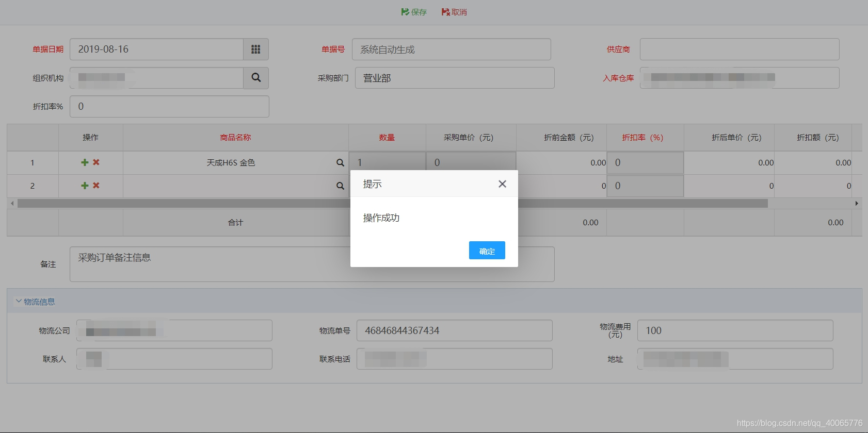
Task: Click the 联系人 input field
Action: click(174, 359)
